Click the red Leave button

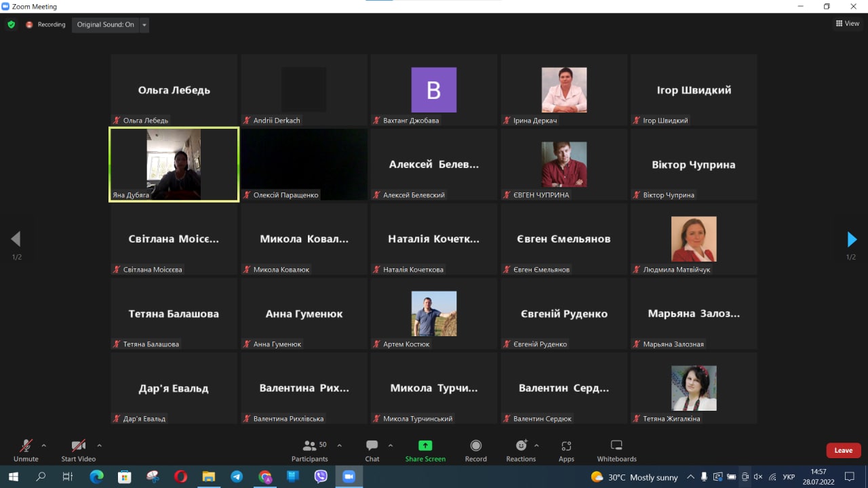click(843, 450)
